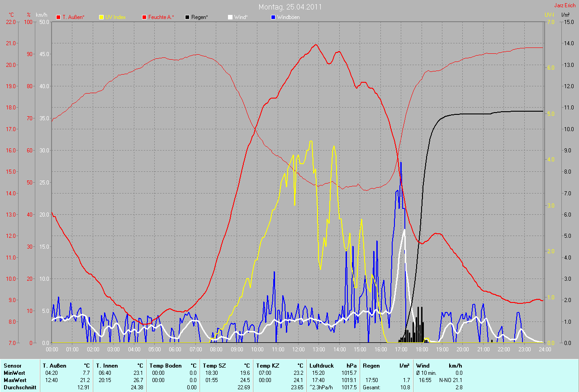Click the red Feuchte A. legend swatch
Viewport: 579px width, 392px height.
145,17
